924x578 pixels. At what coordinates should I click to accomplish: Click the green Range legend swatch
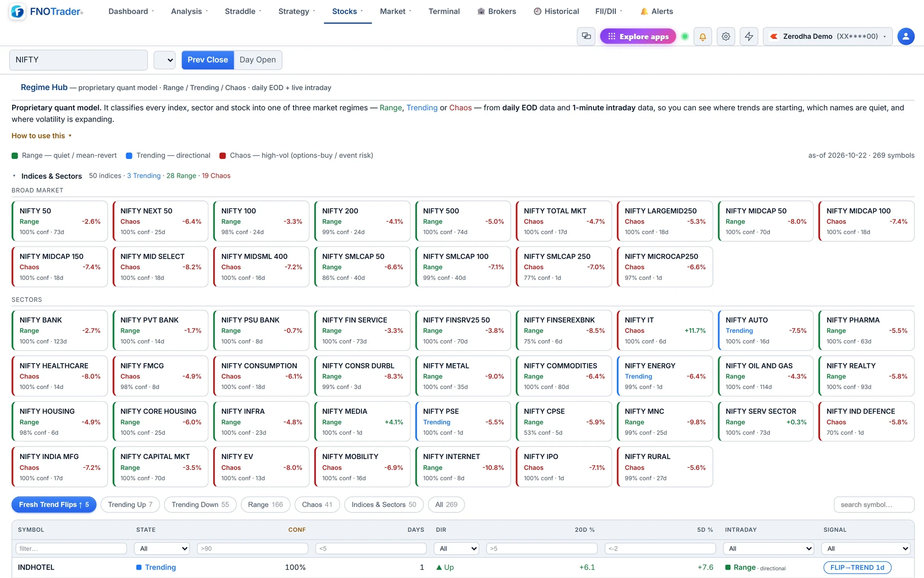click(x=15, y=156)
